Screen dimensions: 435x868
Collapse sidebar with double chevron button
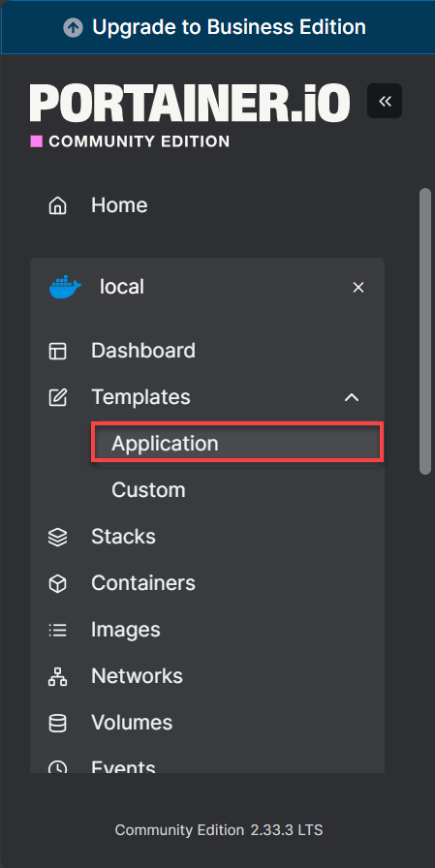385,101
